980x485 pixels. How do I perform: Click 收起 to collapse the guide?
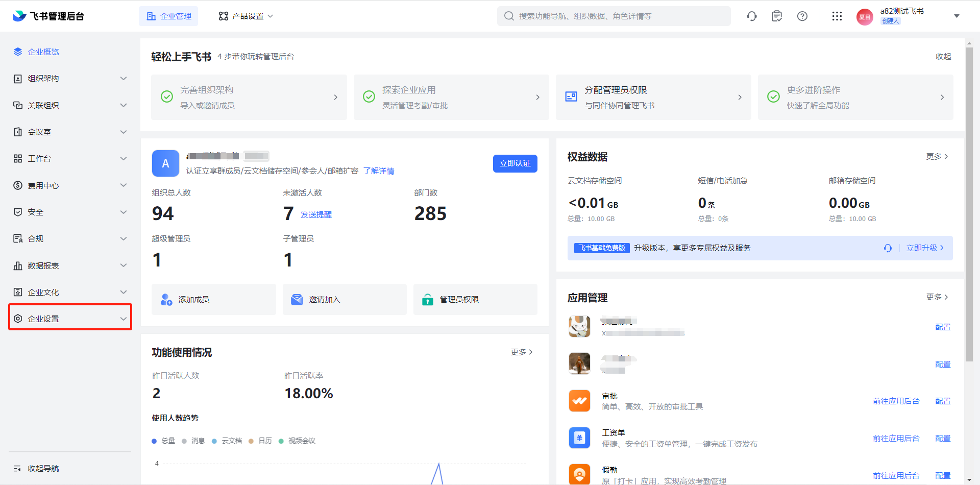pos(943,57)
